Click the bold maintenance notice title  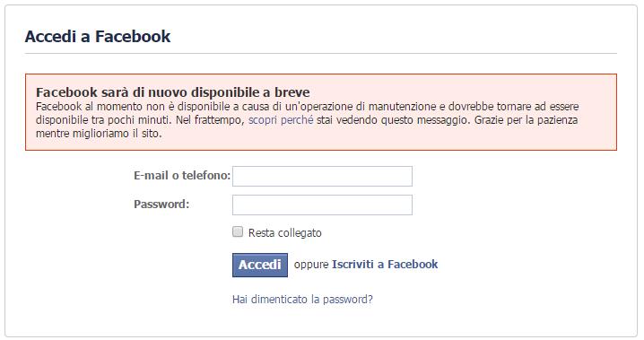(x=173, y=92)
